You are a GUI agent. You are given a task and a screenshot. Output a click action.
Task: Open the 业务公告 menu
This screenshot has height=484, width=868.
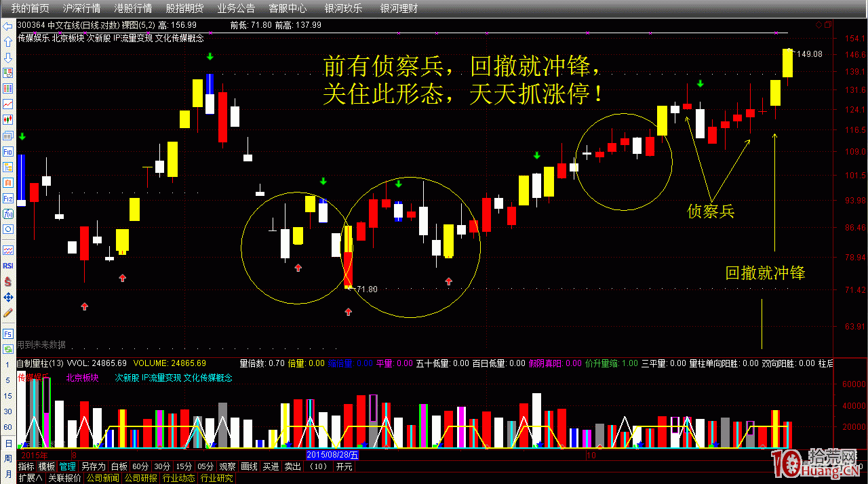236,9
